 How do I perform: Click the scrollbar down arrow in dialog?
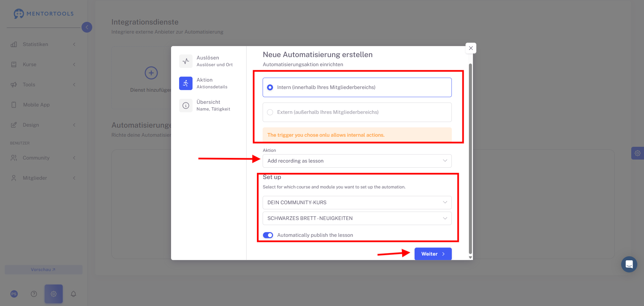pyautogui.click(x=470, y=258)
